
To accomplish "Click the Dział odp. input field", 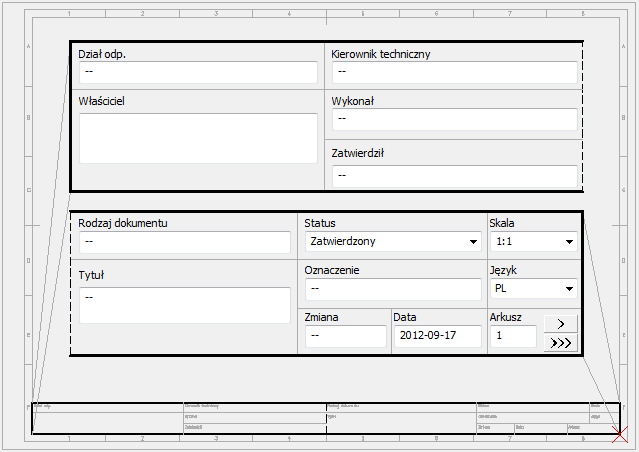I will point(198,72).
